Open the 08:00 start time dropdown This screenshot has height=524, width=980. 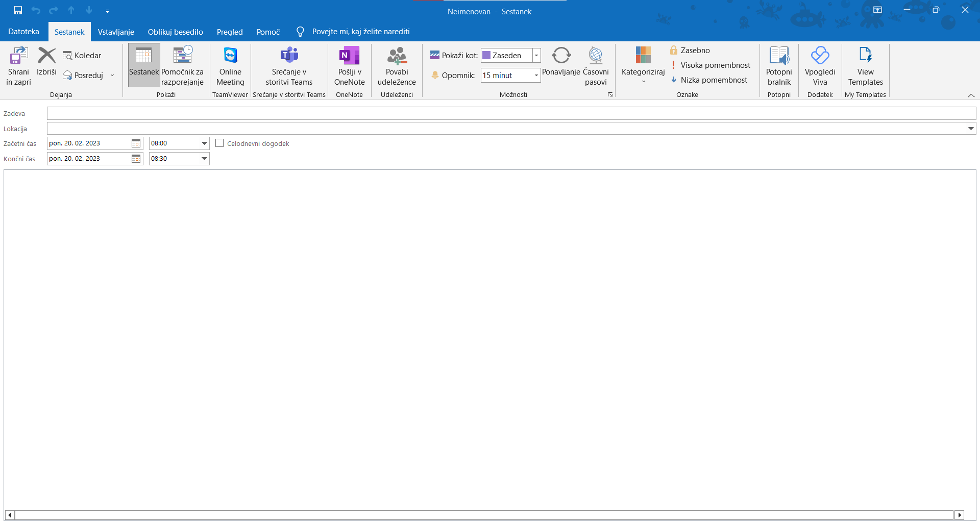tap(204, 143)
